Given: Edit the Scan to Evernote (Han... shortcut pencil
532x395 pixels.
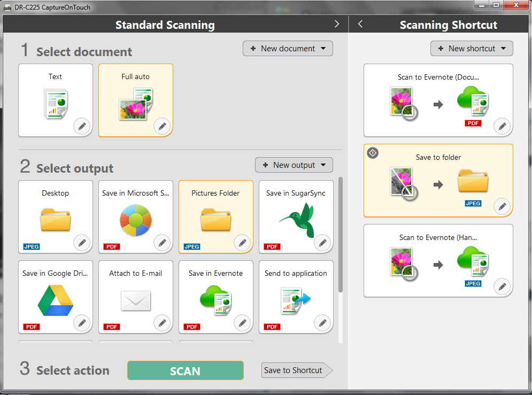Looking at the screenshot, I should 502,287.
